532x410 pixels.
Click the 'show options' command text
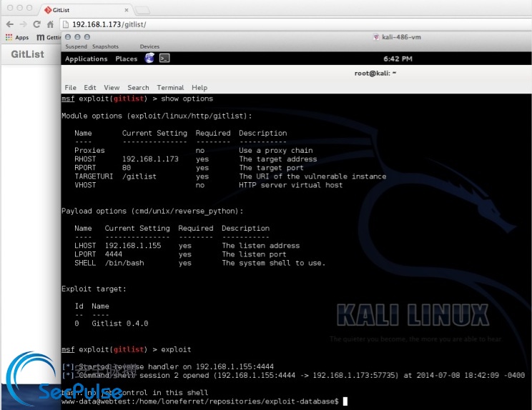[x=187, y=99]
